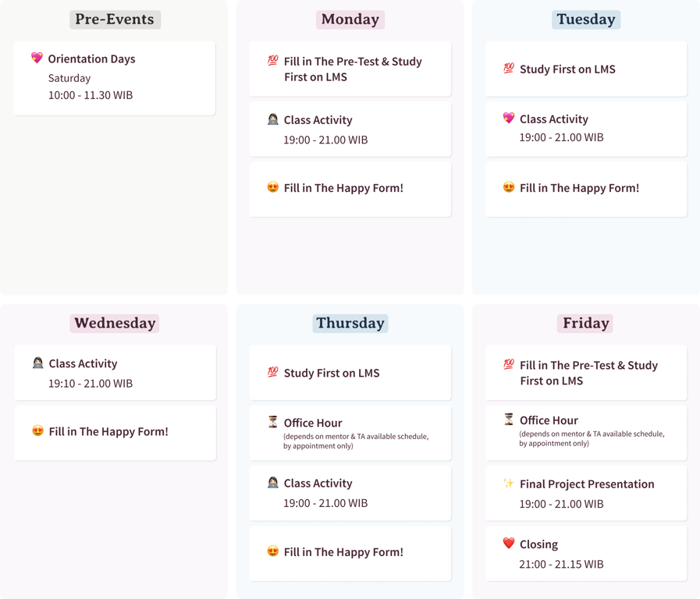700x599 pixels.
Task: Click the 100 emoji on Monday's Pre-Test card
Action: pos(273,60)
